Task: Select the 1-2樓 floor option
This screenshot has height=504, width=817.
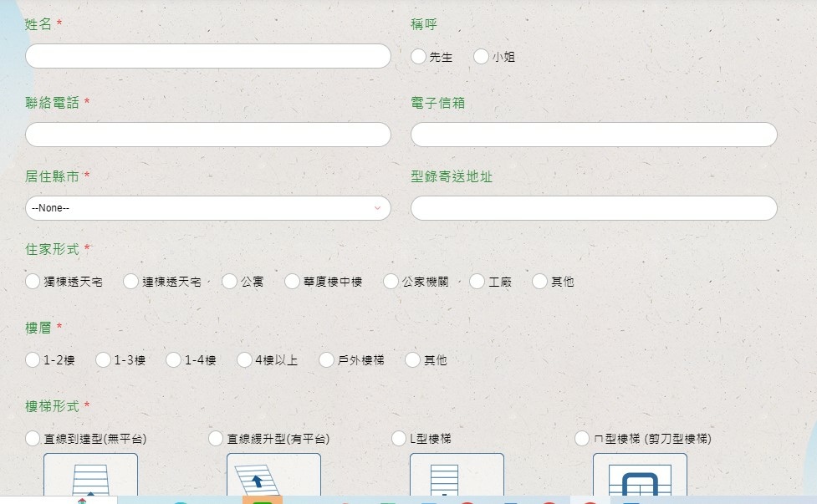Action: (33, 359)
